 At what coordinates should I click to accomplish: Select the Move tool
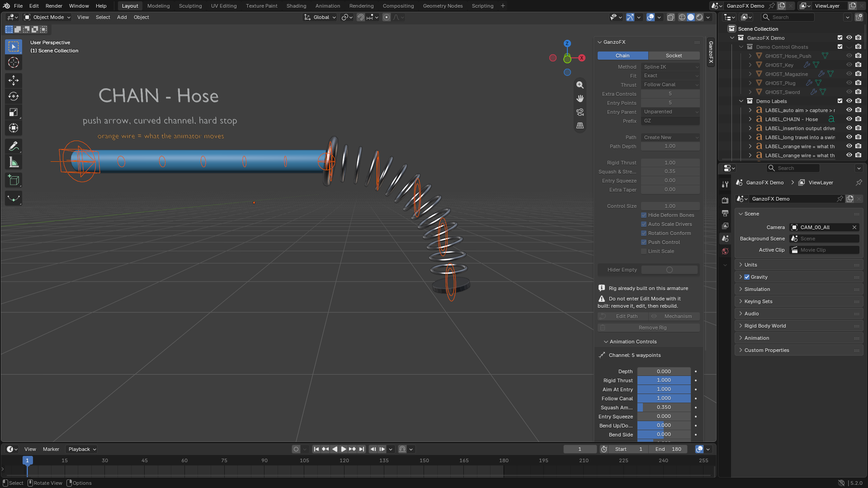tap(14, 80)
